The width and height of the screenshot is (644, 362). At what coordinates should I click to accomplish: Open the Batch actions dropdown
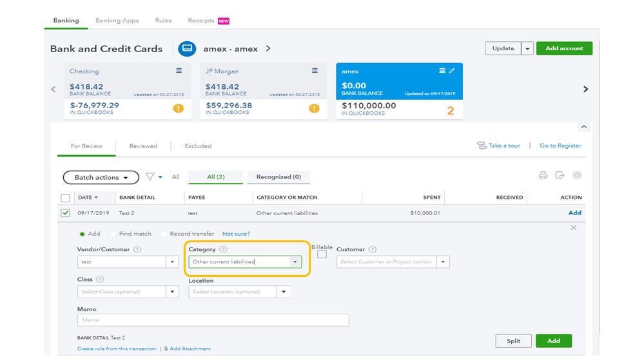[x=101, y=177]
